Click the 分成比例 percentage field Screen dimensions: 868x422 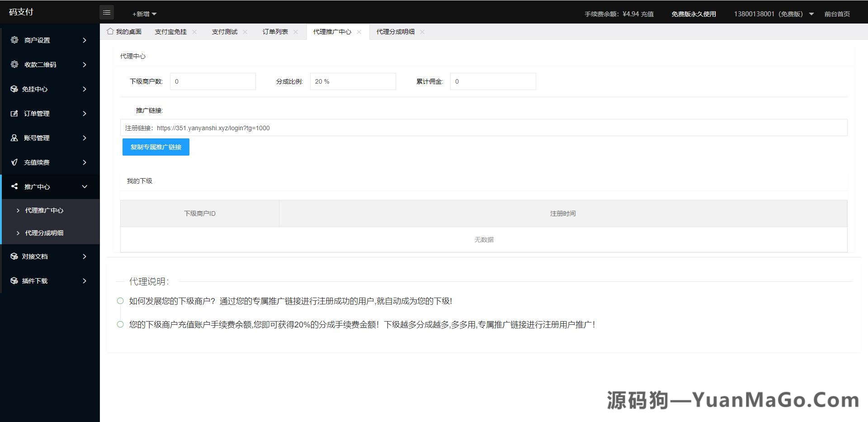click(x=353, y=81)
